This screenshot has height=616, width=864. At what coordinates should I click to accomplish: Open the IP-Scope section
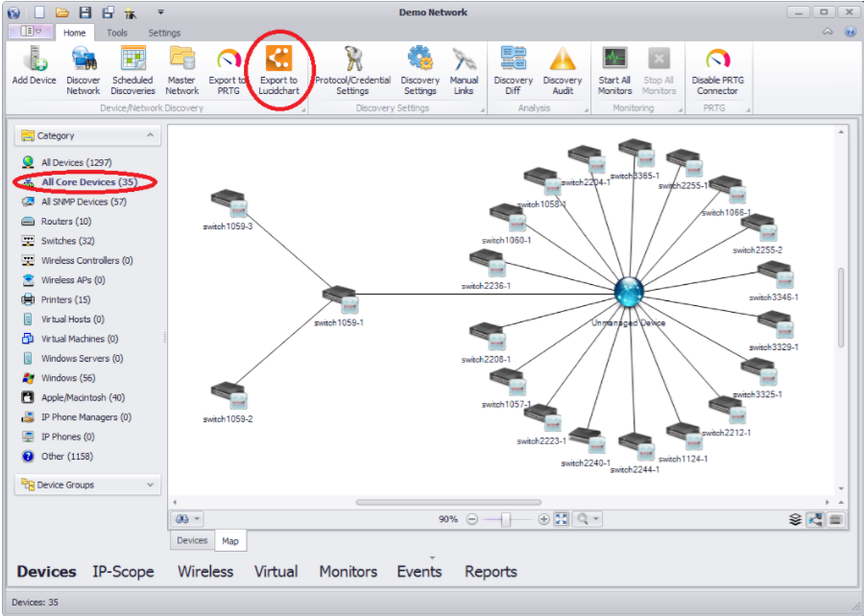point(124,572)
